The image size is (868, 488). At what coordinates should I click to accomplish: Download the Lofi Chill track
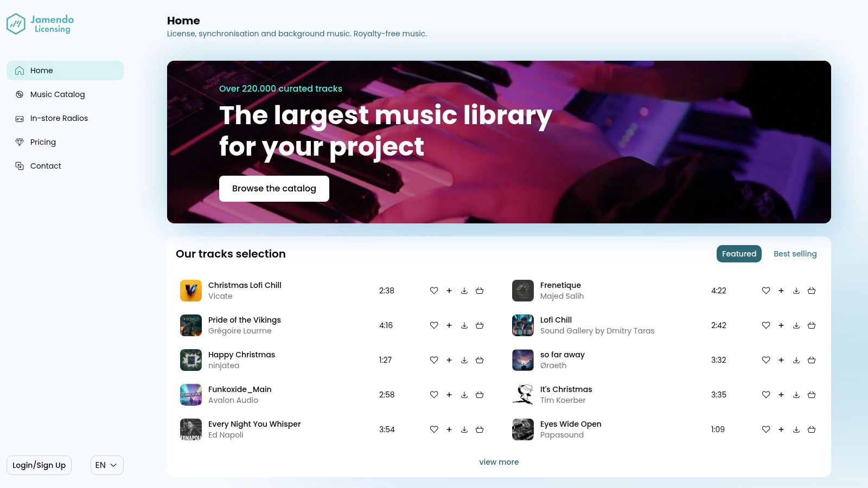coord(796,325)
